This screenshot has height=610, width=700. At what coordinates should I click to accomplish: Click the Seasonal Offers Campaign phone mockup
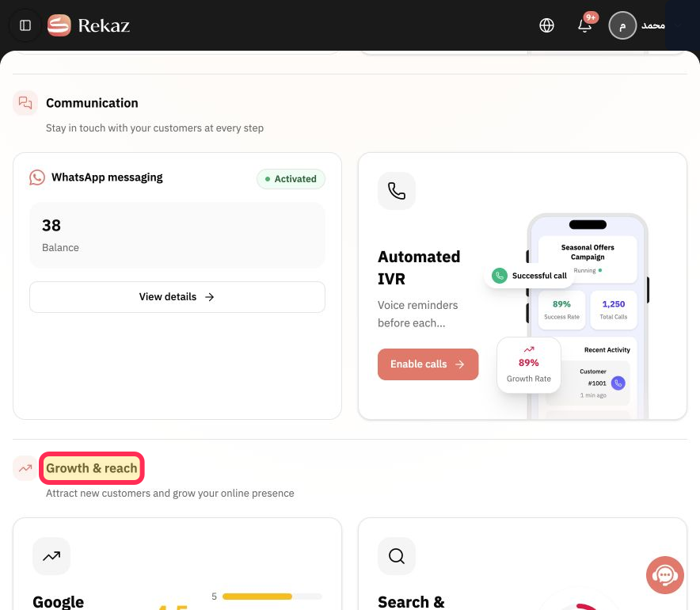(588, 316)
